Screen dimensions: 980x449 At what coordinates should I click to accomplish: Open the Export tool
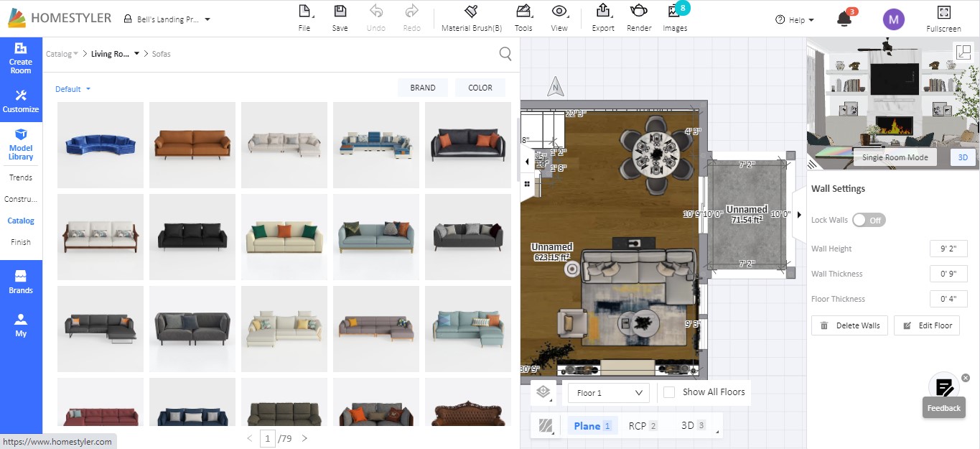pos(602,11)
